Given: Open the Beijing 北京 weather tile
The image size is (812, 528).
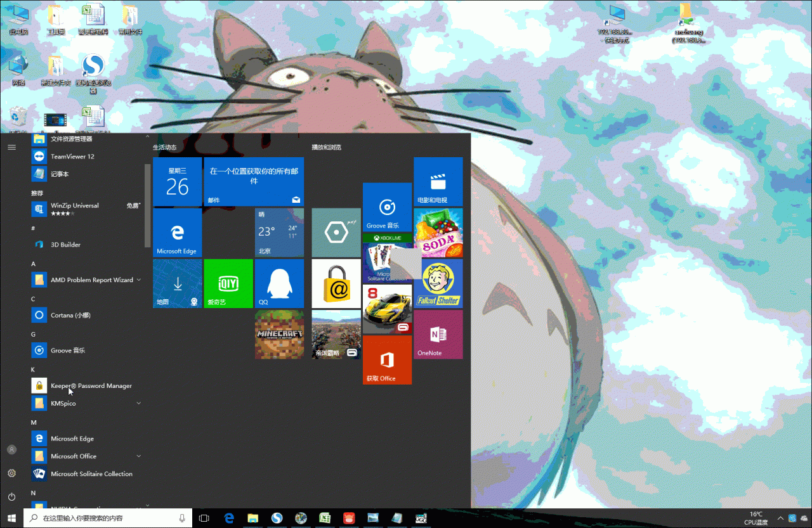Looking at the screenshot, I should (x=279, y=233).
